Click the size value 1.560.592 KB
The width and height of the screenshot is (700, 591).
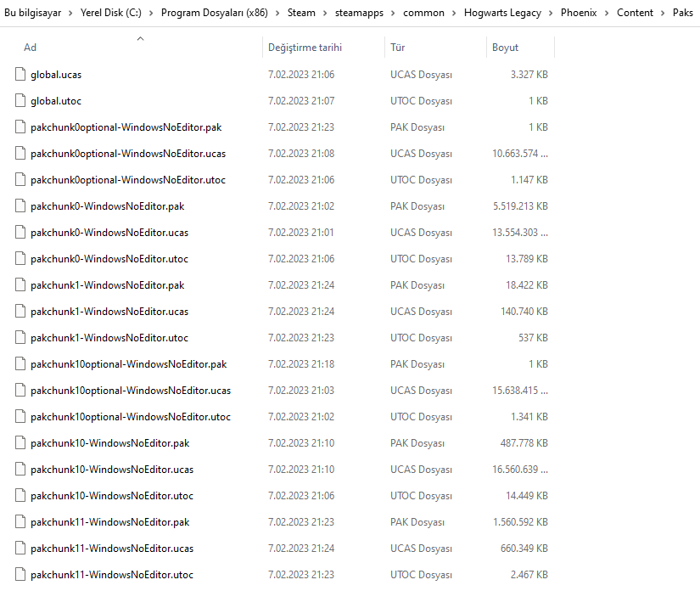520,521
